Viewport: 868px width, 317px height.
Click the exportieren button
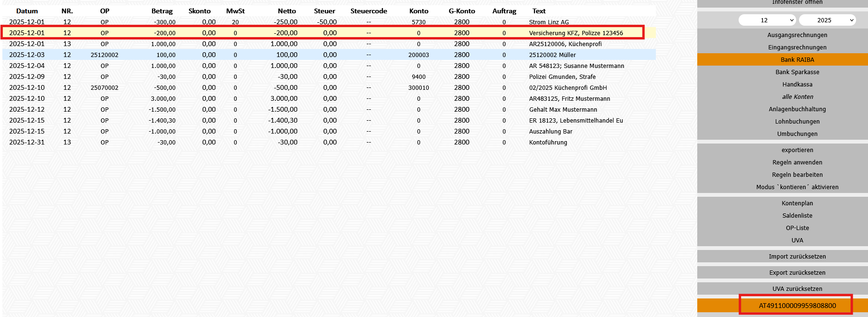797,150
